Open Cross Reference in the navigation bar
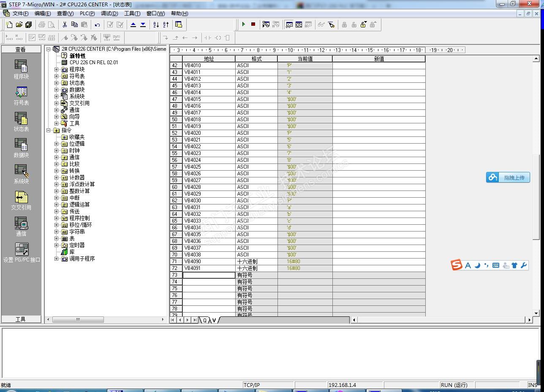Screen dimensions: 544x392 click(21, 201)
